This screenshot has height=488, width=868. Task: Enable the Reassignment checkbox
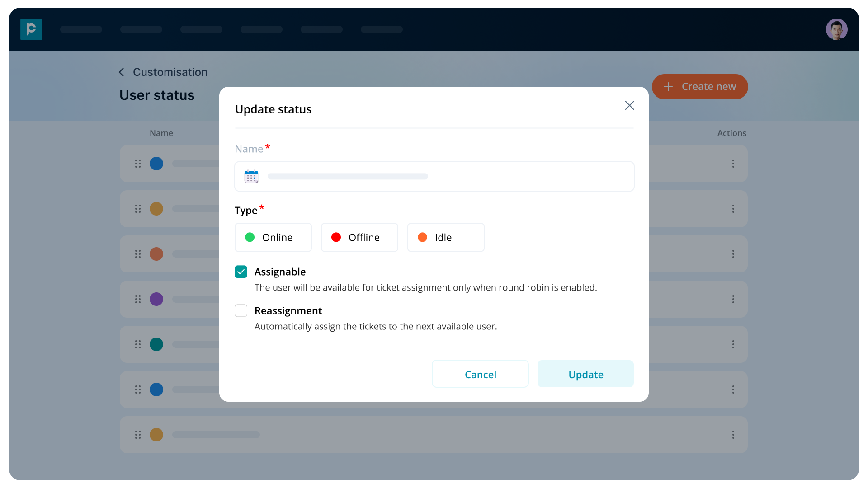[x=241, y=310]
